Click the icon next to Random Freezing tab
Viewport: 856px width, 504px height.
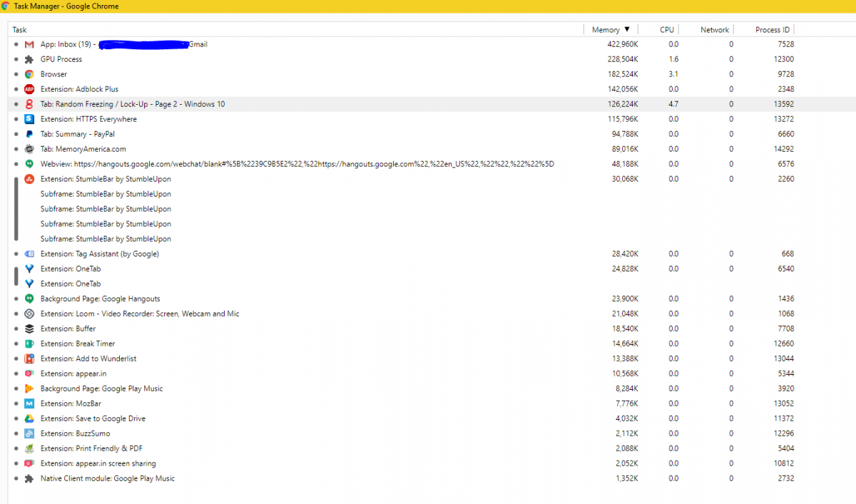pyautogui.click(x=29, y=104)
